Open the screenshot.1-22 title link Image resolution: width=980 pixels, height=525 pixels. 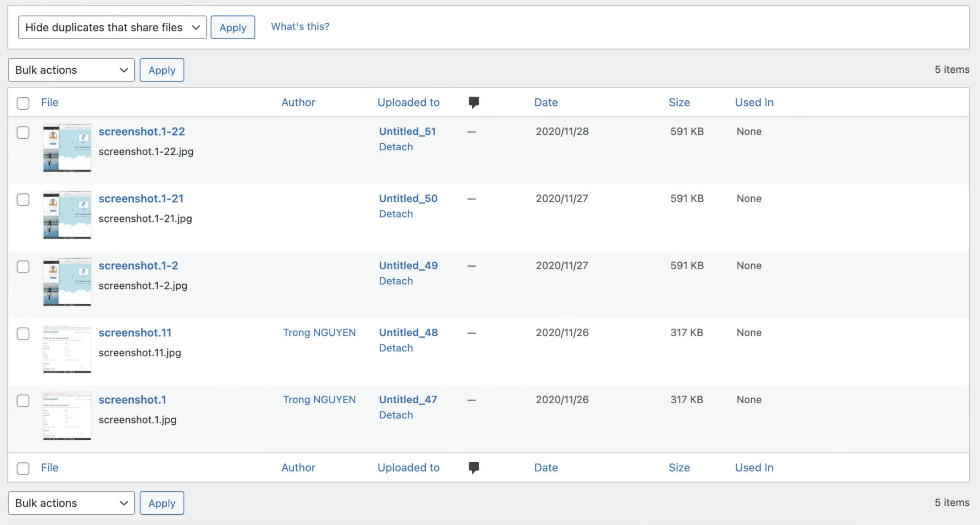click(142, 132)
